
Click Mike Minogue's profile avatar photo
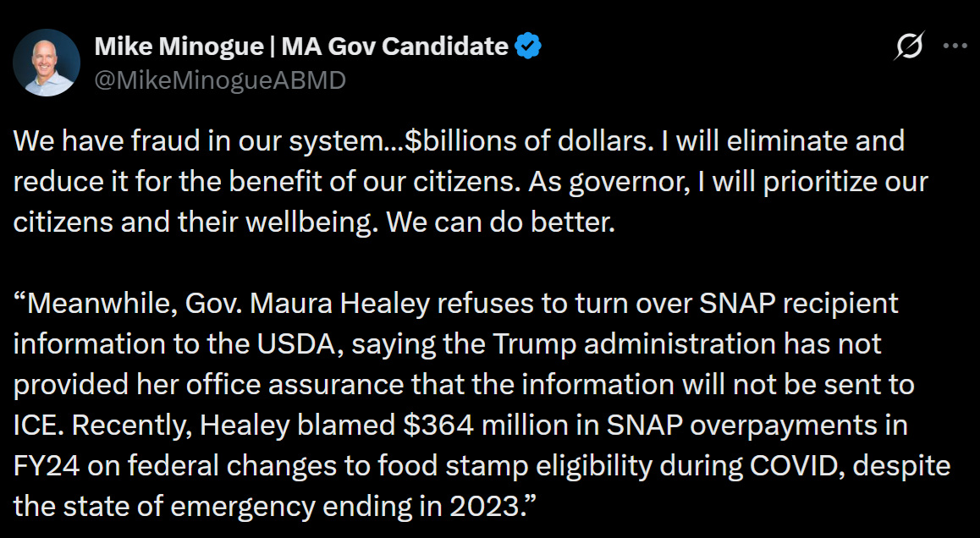tap(47, 62)
